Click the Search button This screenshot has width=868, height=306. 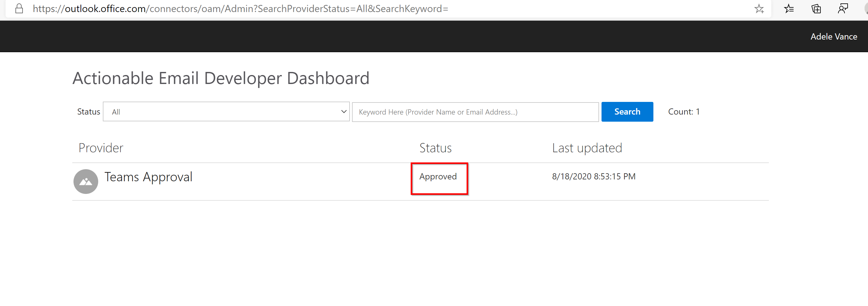tap(627, 111)
